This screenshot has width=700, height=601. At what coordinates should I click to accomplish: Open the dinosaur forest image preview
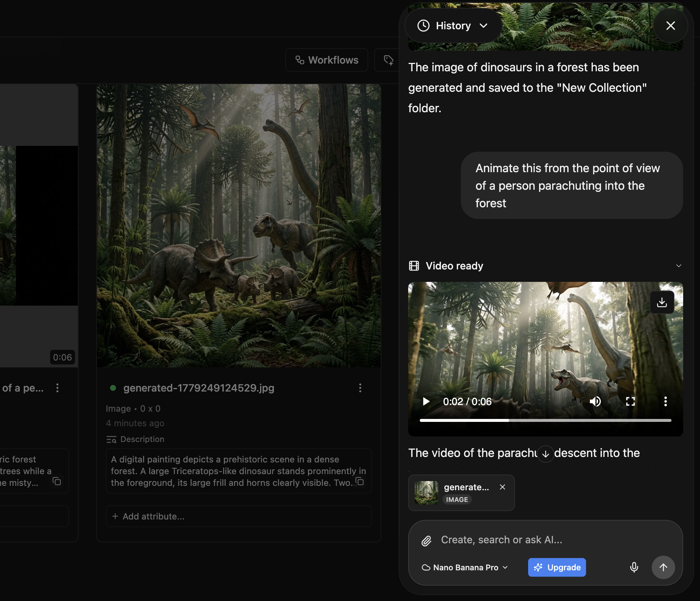click(x=238, y=226)
